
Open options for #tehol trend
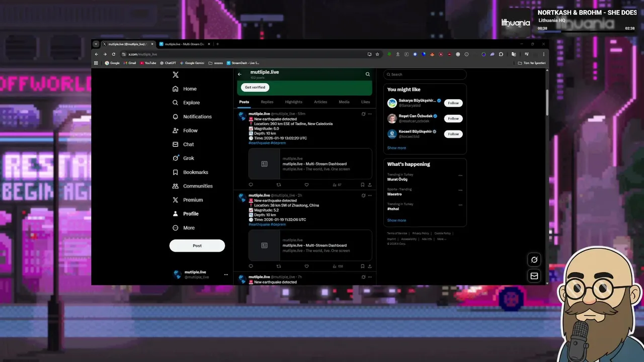pyautogui.click(x=460, y=205)
